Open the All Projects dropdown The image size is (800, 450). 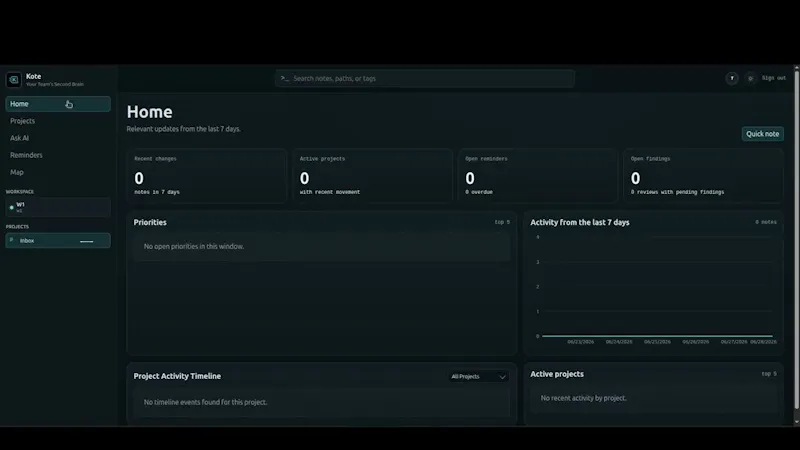[478, 377]
